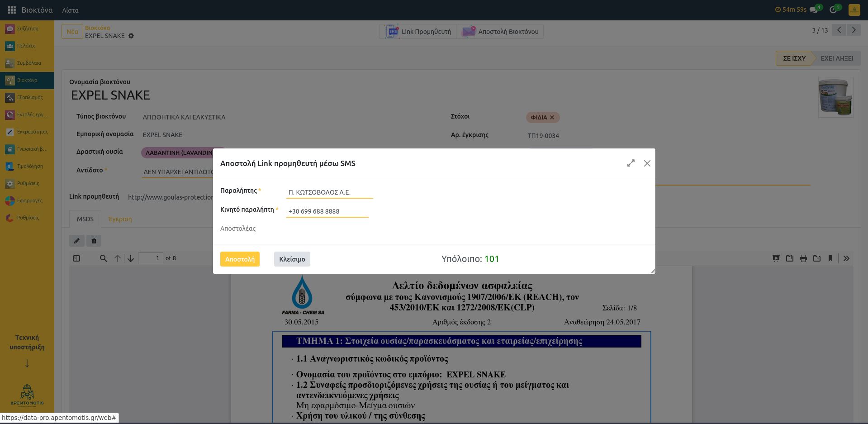Click the gear icon beside EXPEL SNAKE breadcrumb
This screenshot has height=424, width=868.
[131, 36]
